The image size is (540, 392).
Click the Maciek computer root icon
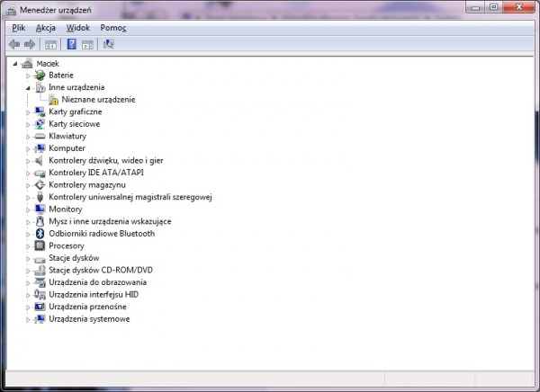(27, 63)
